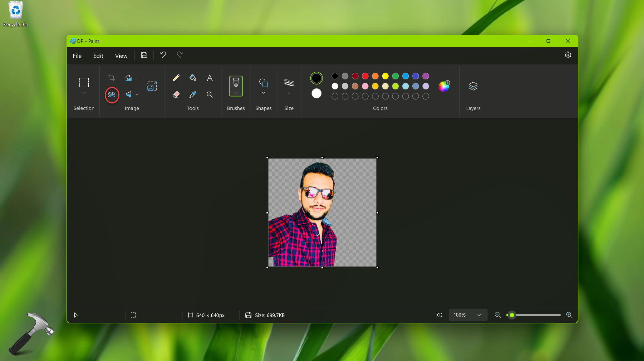Select the Text tool
Viewport: 644px width, 361px height.
[210, 77]
